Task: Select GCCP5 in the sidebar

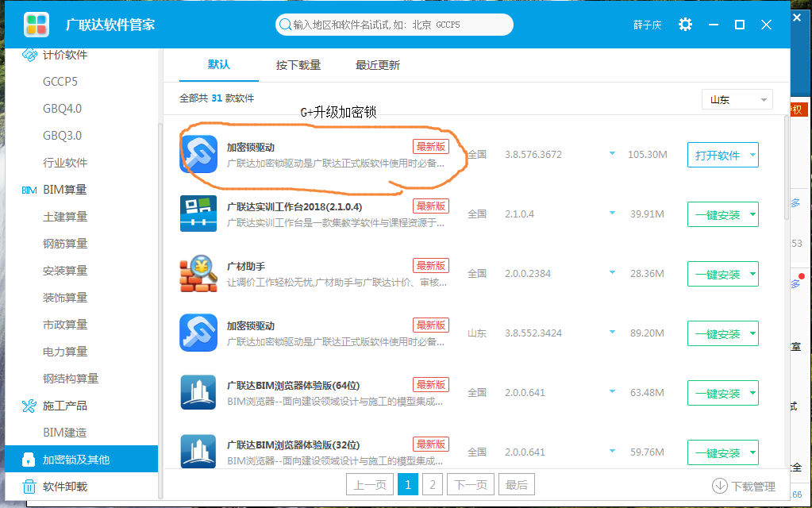Action: pyautogui.click(x=60, y=81)
